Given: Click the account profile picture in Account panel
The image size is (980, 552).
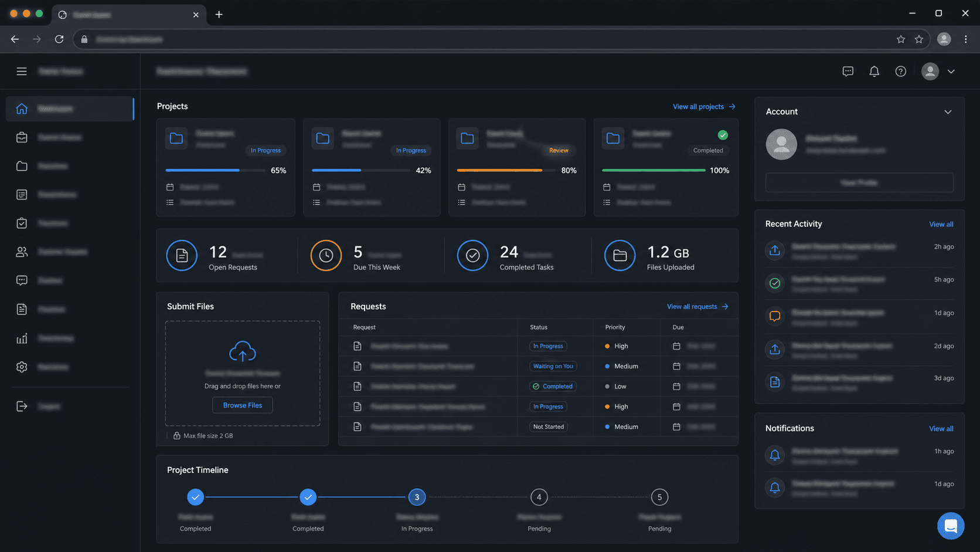Looking at the screenshot, I should pos(781,144).
